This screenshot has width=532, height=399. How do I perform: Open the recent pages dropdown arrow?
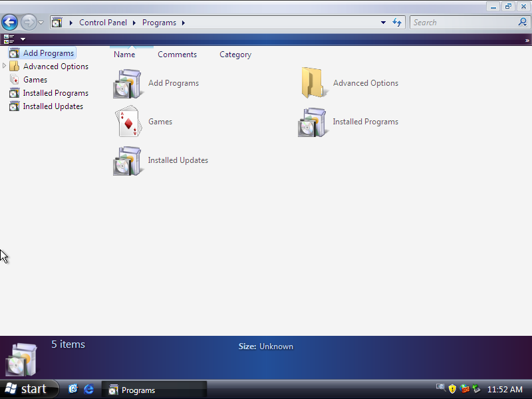[41, 23]
